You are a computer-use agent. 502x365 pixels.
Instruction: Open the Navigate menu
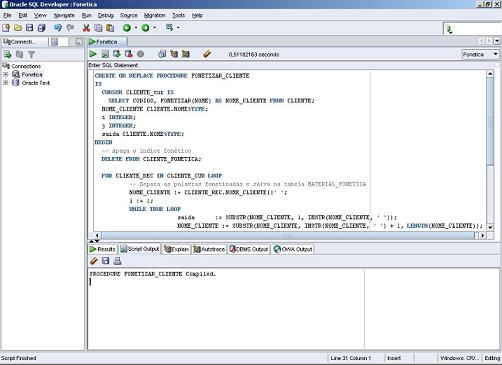(x=64, y=15)
